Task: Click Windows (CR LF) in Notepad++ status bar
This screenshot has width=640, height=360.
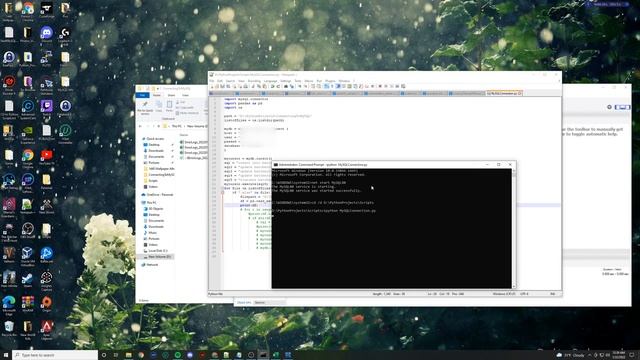Action: [x=504, y=293]
